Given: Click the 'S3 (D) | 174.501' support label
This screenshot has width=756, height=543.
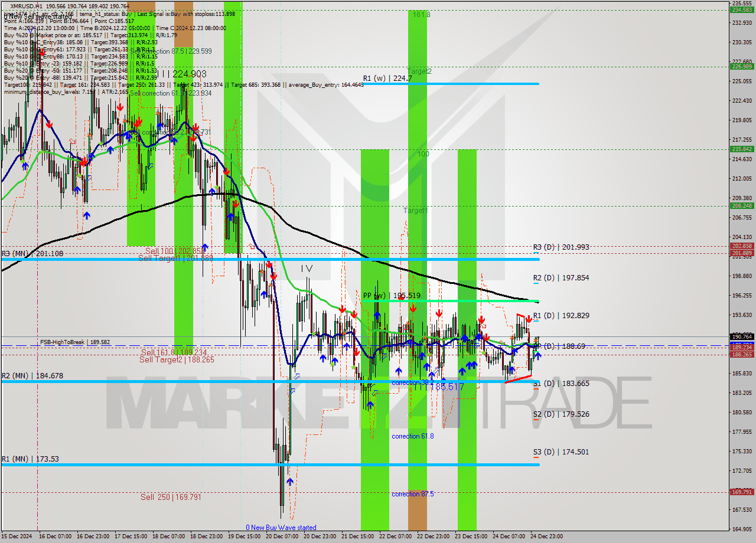Looking at the screenshot, I should click(561, 452).
